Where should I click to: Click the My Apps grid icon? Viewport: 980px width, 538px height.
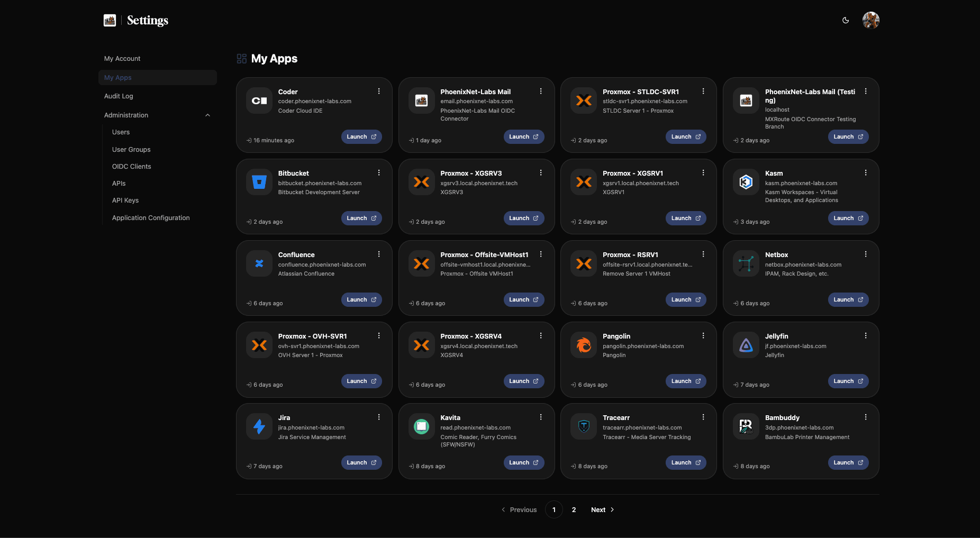pyautogui.click(x=242, y=59)
